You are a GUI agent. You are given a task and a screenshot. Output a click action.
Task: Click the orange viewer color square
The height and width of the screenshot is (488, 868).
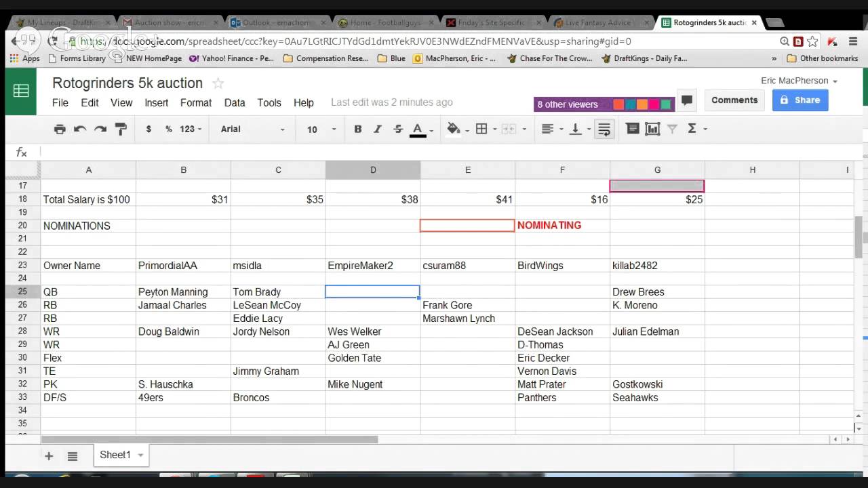tap(642, 104)
